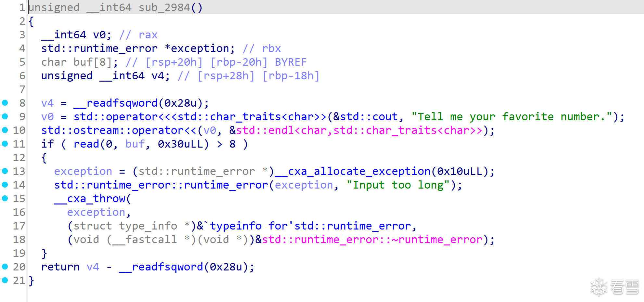This screenshot has width=644, height=302.
Task: Click line number 7 in gutter
Action: (22, 89)
